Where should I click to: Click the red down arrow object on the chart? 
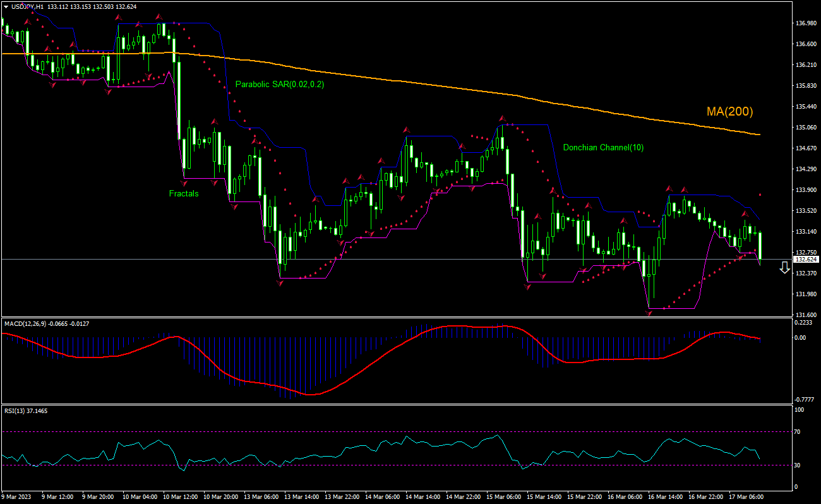(785, 267)
